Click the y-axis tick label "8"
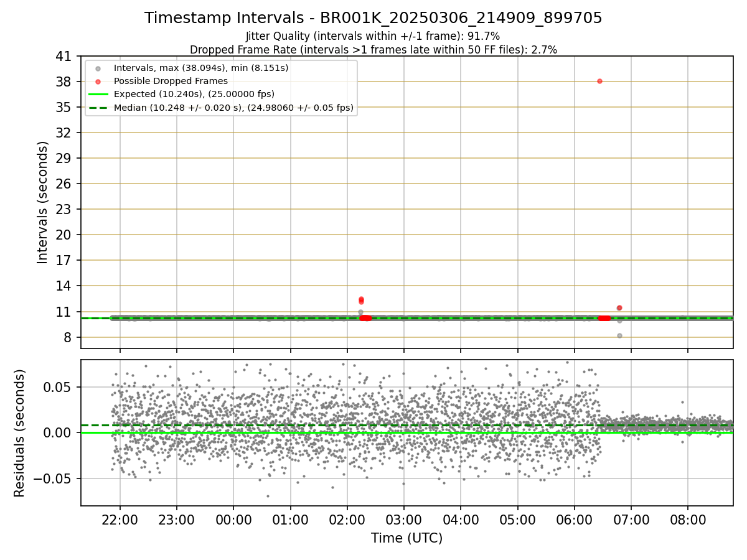The height and width of the screenshot is (560, 747). [68, 337]
